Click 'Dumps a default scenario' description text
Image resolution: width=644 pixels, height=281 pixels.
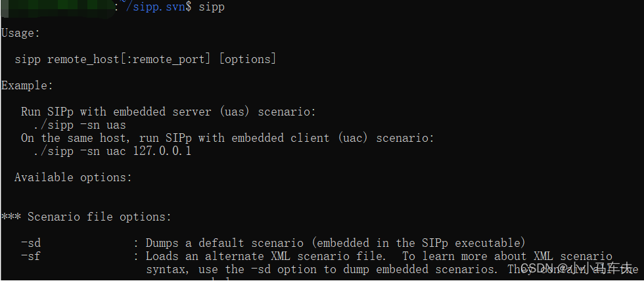(x=224, y=243)
